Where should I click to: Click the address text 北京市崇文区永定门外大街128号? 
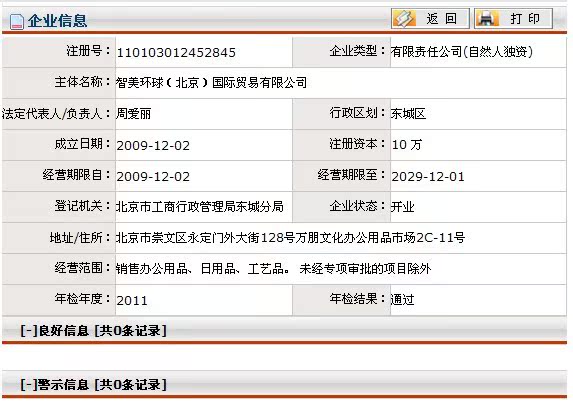205,238
